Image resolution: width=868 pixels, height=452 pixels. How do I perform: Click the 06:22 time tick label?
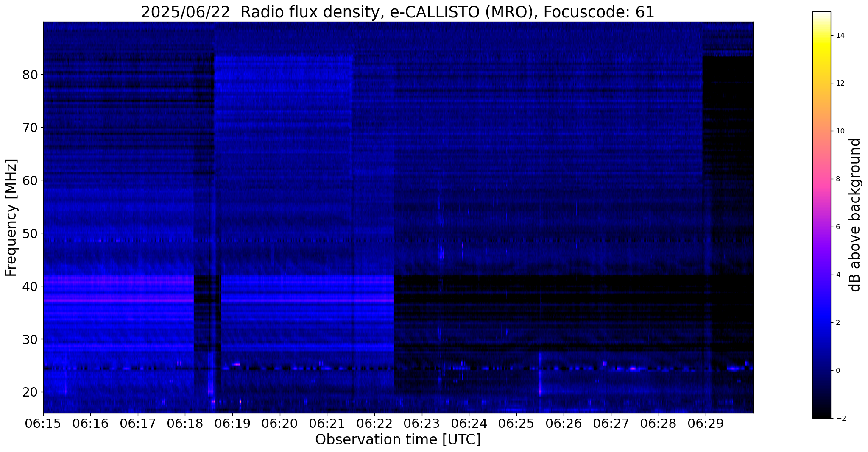(x=374, y=423)
